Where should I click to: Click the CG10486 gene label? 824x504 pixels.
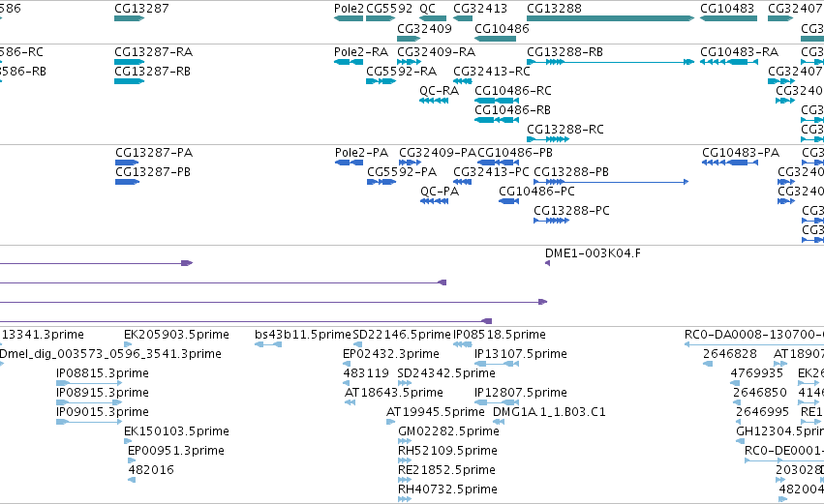502,28
